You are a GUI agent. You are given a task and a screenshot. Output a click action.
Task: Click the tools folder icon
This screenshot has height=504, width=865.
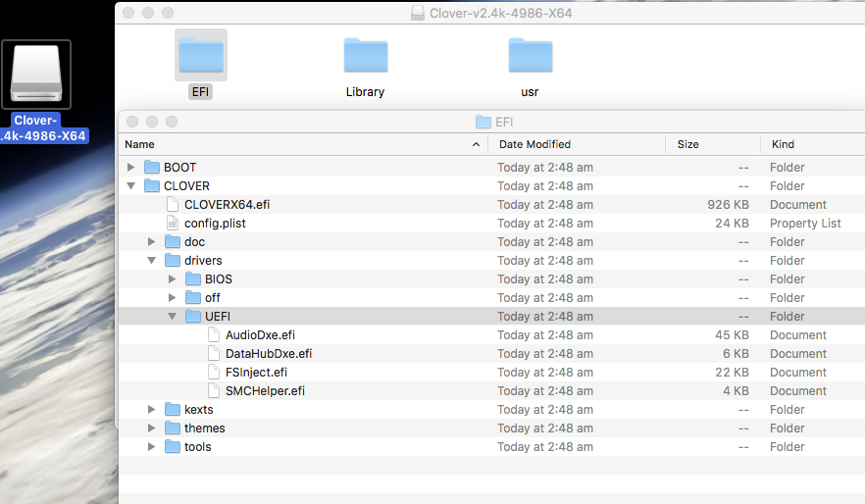(173, 447)
